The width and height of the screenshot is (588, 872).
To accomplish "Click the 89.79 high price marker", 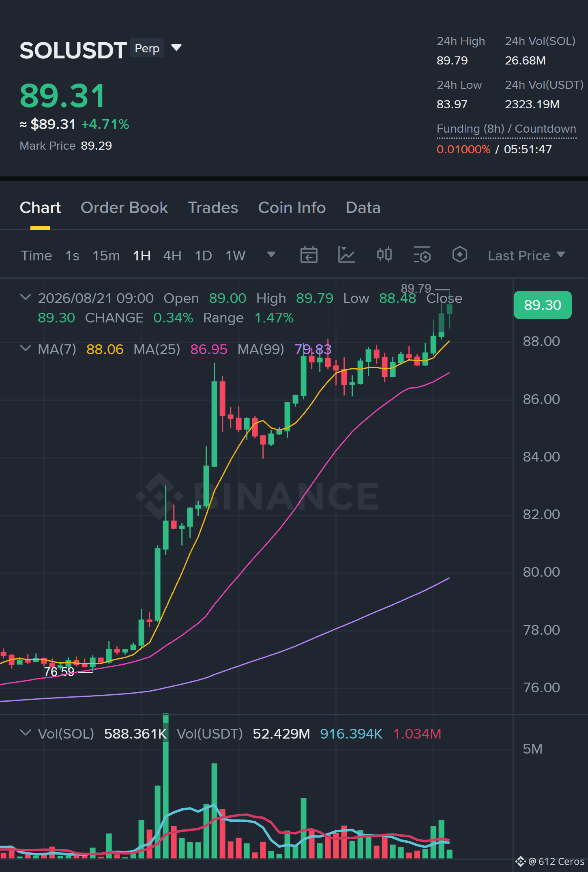I will pyautogui.click(x=416, y=288).
